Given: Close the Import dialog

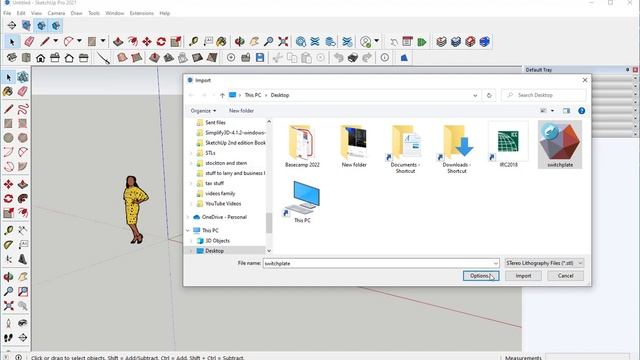Looking at the screenshot, I should (x=584, y=80).
